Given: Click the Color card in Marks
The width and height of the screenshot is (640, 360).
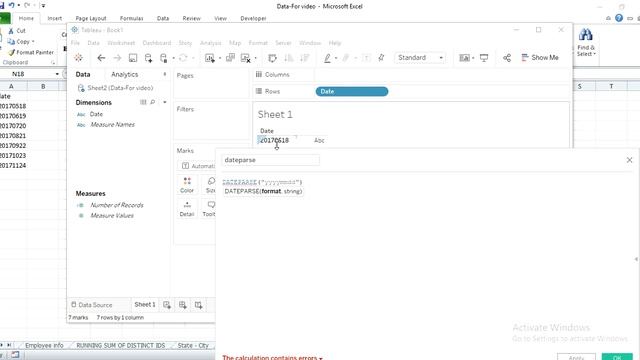Looking at the screenshot, I should coord(187,185).
